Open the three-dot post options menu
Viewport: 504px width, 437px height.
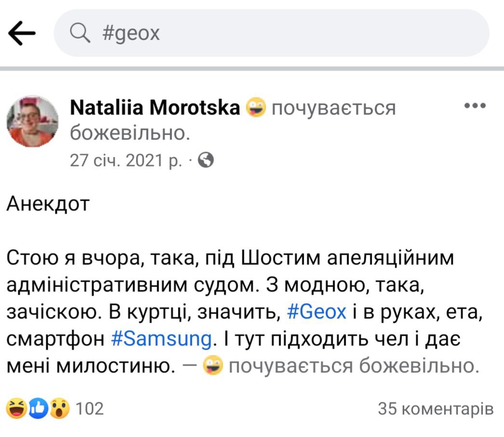click(x=475, y=106)
